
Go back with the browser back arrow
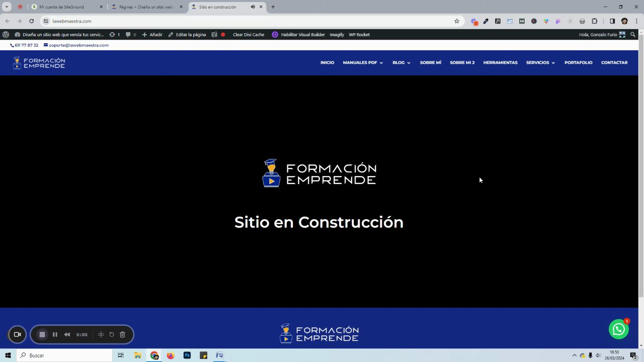point(8,21)
